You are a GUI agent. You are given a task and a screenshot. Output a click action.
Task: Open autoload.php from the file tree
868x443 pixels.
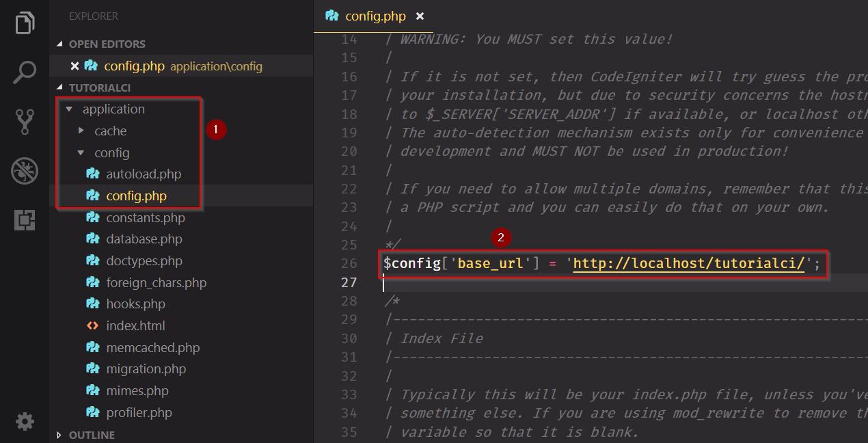pos(144,174)
